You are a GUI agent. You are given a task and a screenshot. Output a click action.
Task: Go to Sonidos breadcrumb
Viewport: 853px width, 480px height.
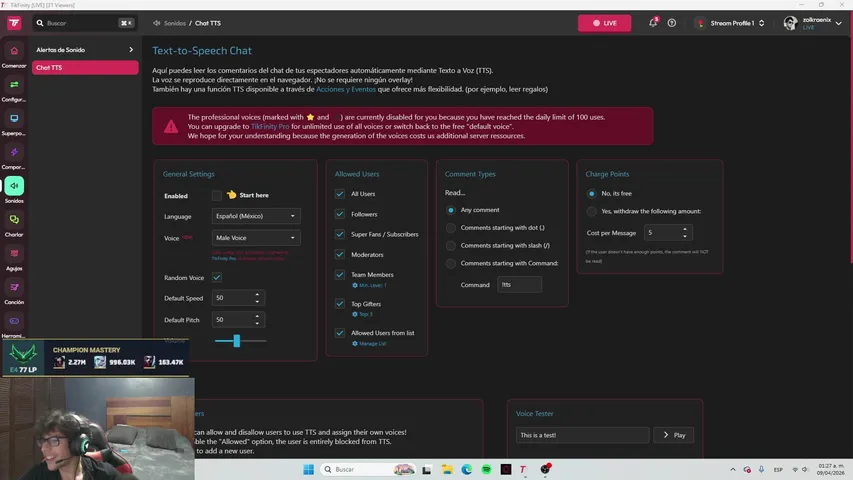175,23
